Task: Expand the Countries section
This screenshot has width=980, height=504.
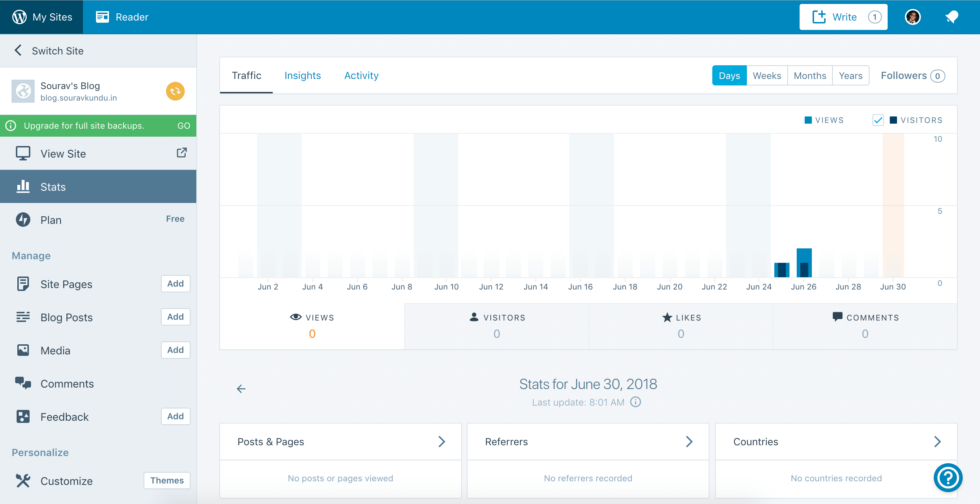Action: 938,441
